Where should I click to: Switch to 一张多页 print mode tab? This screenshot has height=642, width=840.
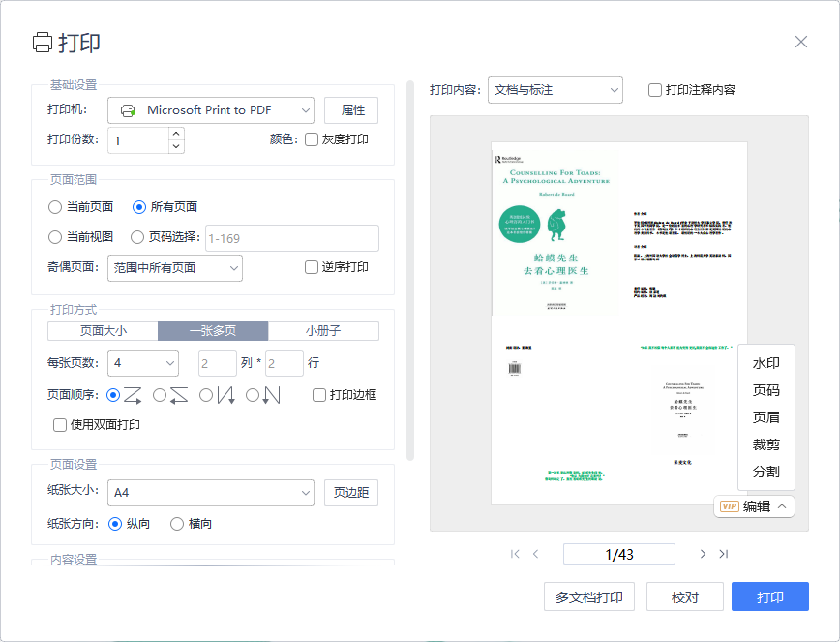coord(213,331)
